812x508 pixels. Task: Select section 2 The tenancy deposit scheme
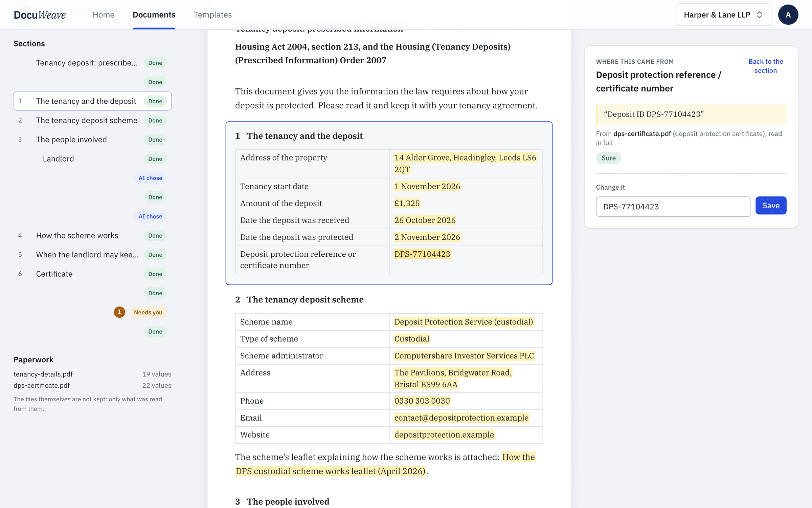92,120
